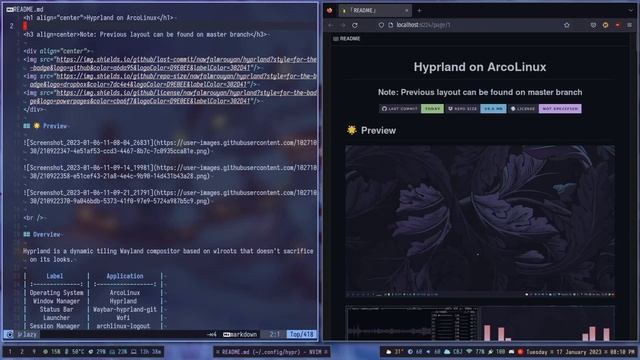
Task: Click the Overview heading line in Neovim
Action: click(x=43, y=235)
